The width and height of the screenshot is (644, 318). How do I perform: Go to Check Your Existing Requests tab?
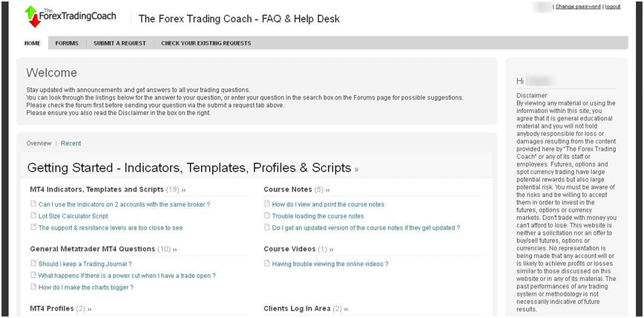click(x=206, y=43)
